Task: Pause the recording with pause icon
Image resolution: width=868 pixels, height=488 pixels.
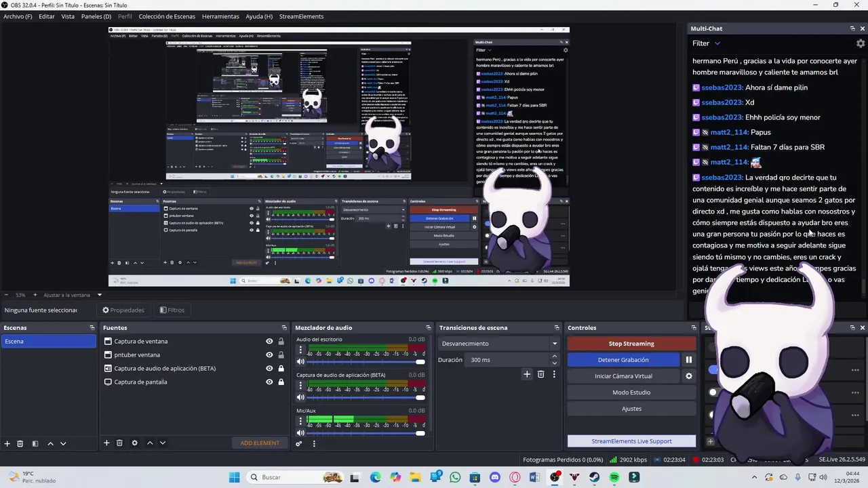Action: tap(689, 360)
